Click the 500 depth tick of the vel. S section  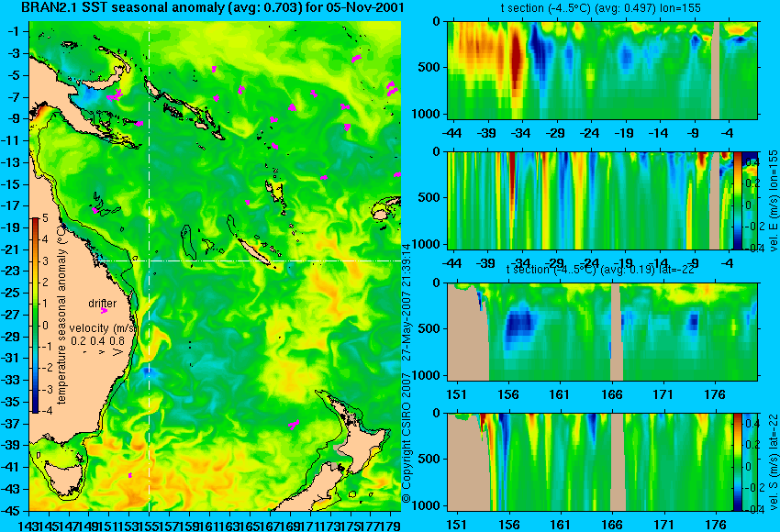pos(430,459)
